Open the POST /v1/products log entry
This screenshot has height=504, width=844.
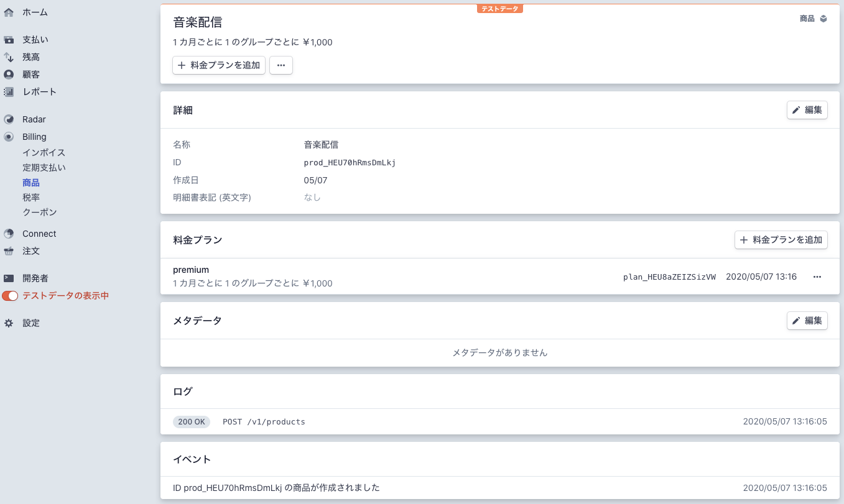[x=500, y=421]
